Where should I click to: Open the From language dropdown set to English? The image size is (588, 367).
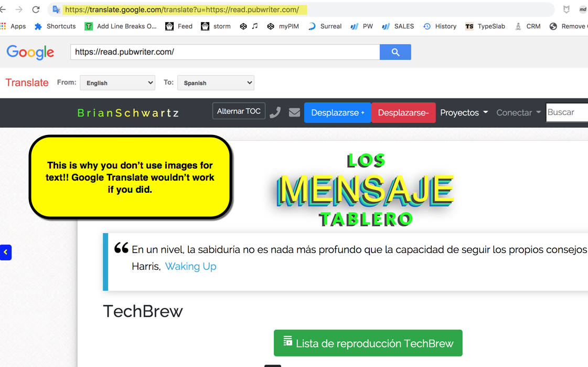point(117,83)
